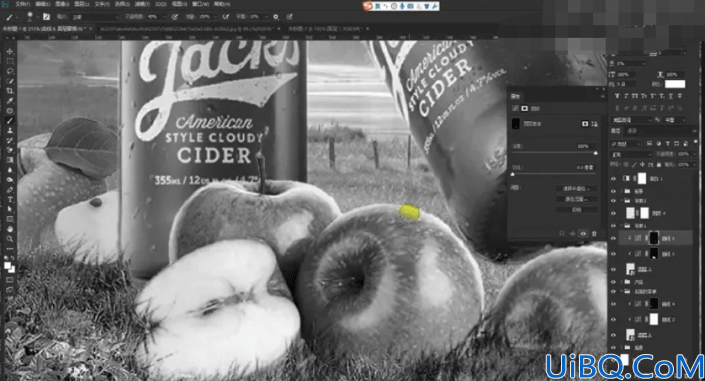Open layer filter kind dropdown
Viewport: 705px width, 381px height.
click(x=625, y=143)
